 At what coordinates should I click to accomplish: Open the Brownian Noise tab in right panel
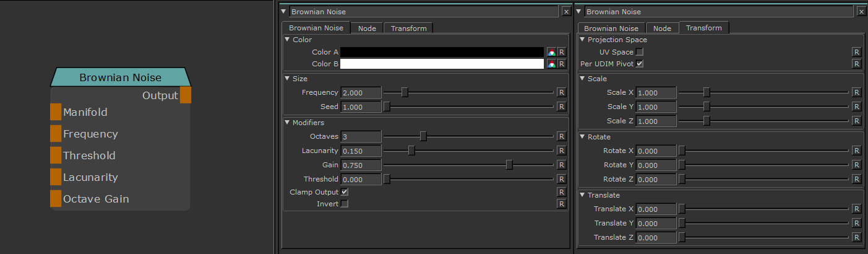click(611, 28)
